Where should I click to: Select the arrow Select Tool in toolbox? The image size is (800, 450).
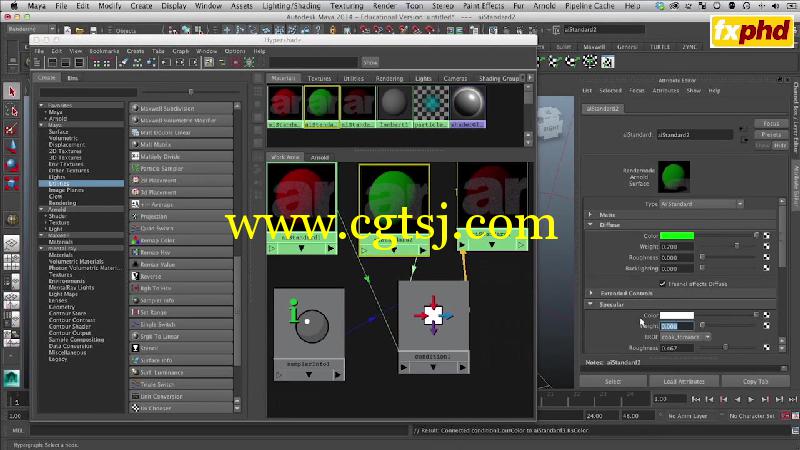pos(12,92)
